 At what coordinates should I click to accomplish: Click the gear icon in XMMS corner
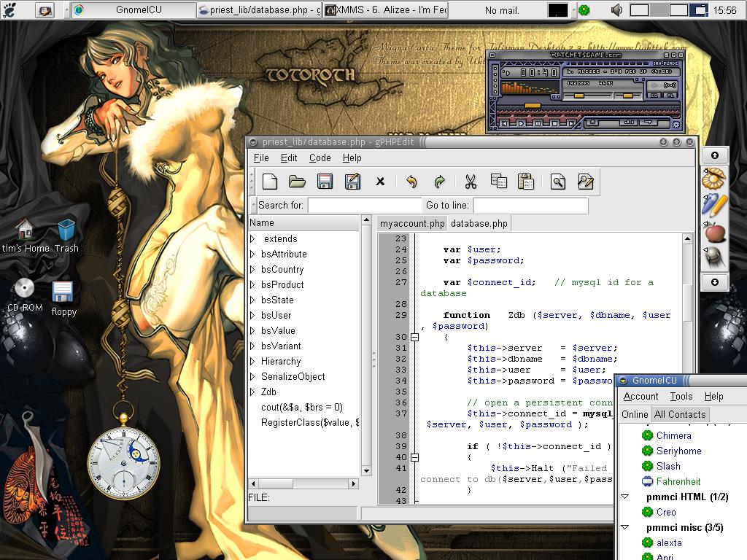(676, 125)
